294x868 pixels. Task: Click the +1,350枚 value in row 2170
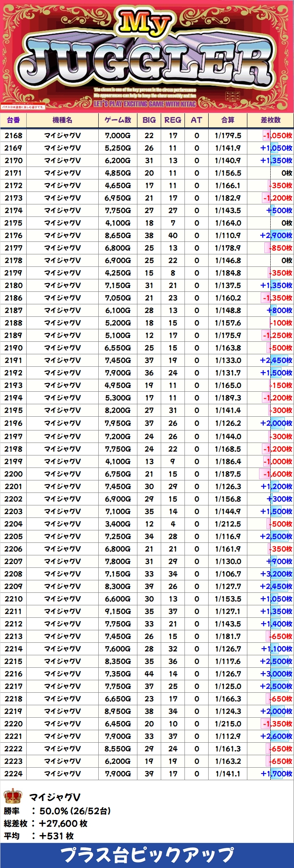[276, 160]
